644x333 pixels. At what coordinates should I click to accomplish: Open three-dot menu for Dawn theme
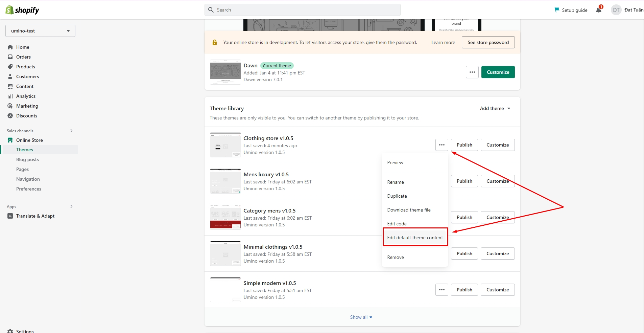point(472,72)
